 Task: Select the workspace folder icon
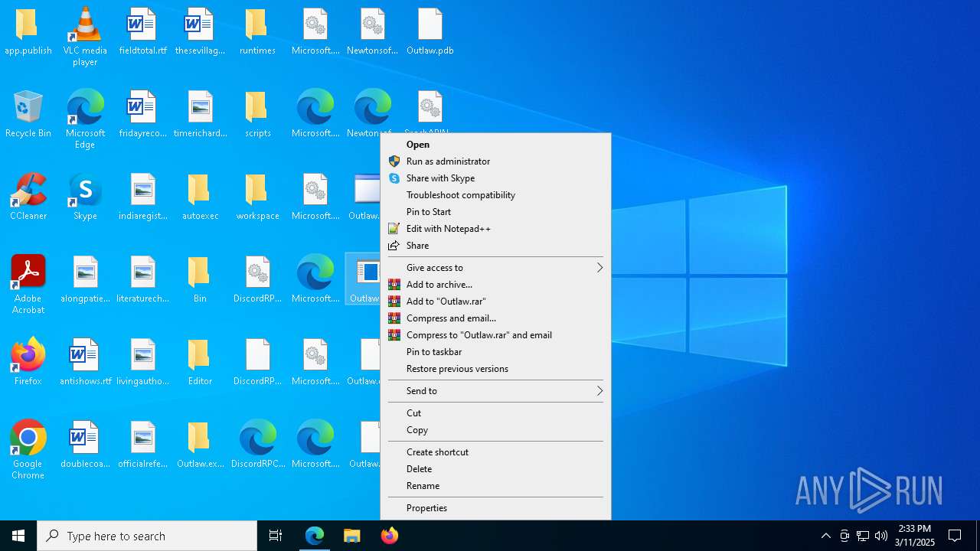click(x=257, y=190)
